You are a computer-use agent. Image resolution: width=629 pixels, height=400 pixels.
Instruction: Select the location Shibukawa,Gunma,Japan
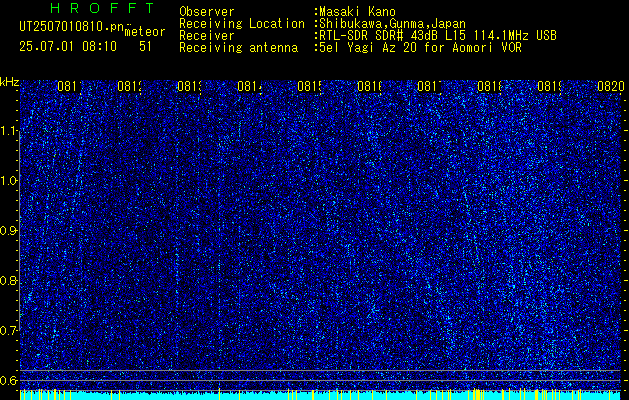click(x=392, y=24)
